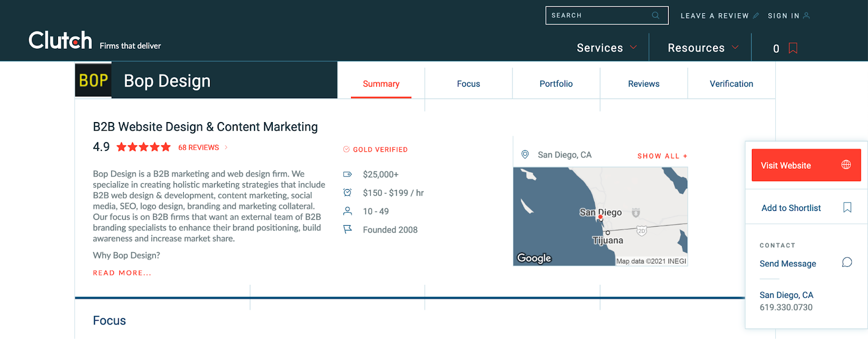868x339 pixels.
Task: Click the chevron after 68 Reviews
Action: click(x=226, y=148)
